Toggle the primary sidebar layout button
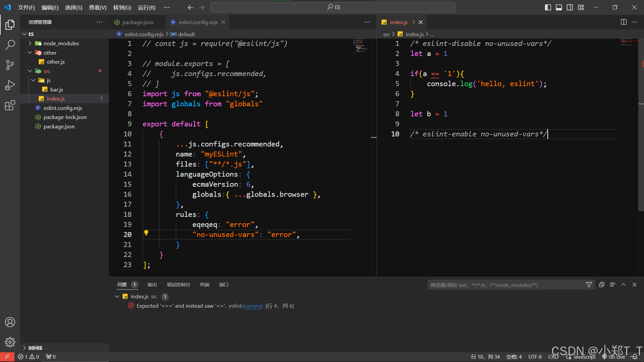Screen dimensions: 644x362 coord(548,7)
